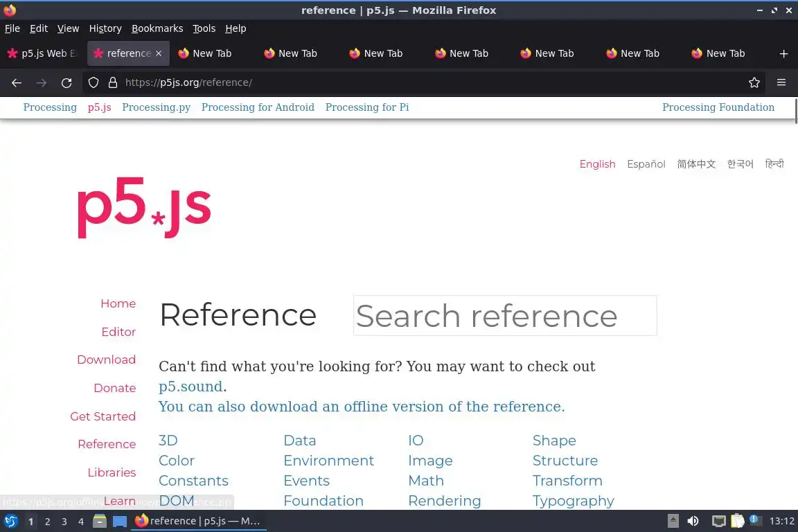
Task: Switch language to 한국어
Action: point(740,164)
